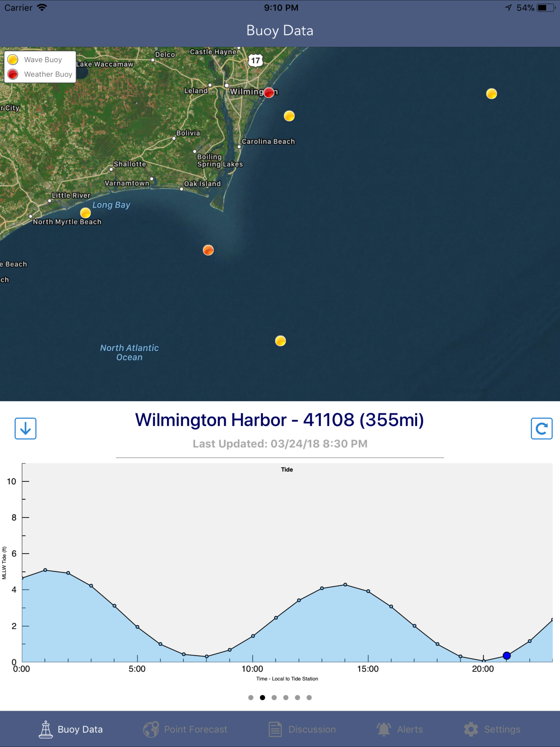Tap the red weather buoy at Wilmington

[269, 92]
